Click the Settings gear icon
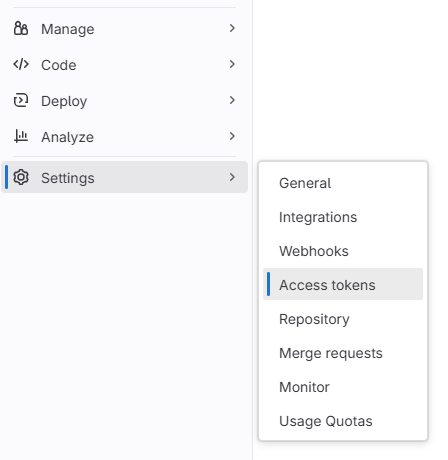Image resolution: width=448 pixels, height=460 pixels. pyautogui.click(x=21, y=177)
